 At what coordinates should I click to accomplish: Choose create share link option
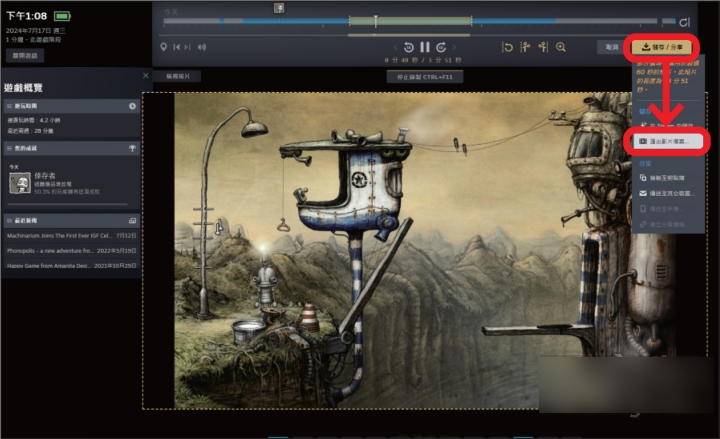[x=667, y=224]
